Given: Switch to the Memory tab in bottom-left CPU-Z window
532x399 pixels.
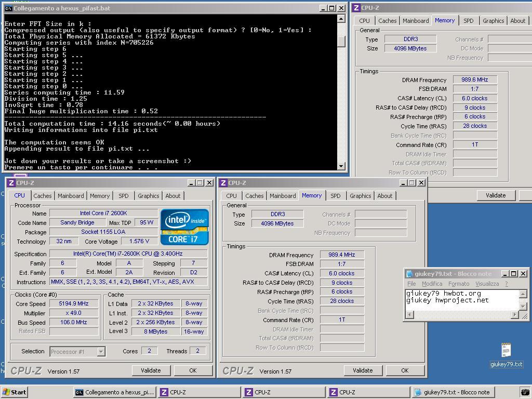Looking at the screenshot, I should click(99, 196).
